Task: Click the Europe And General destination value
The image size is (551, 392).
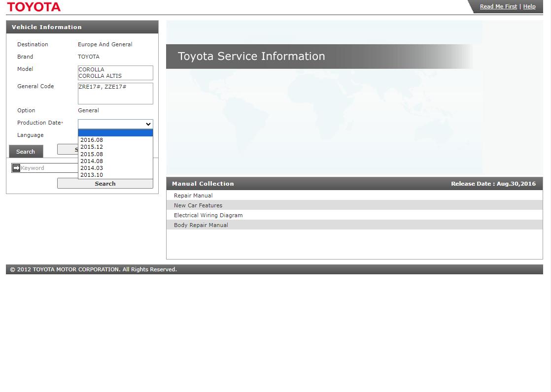Action: [x=105, y=44]
